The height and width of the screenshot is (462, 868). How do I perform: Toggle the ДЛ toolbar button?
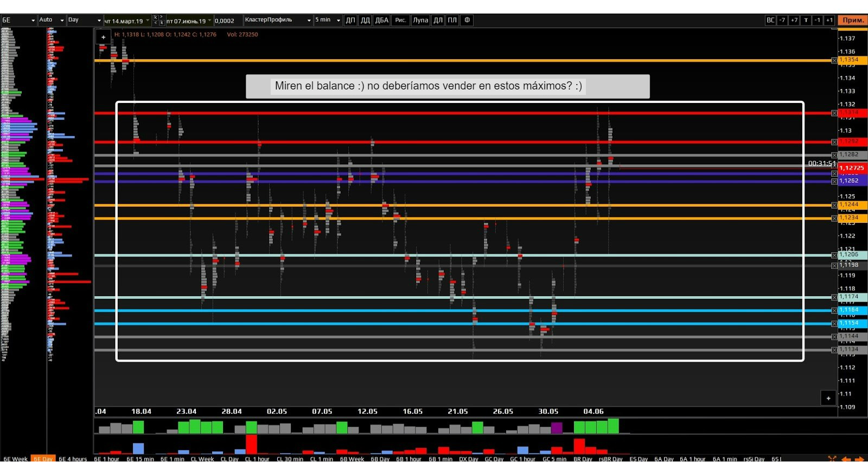pyautogui.click(x=438, y=20)
